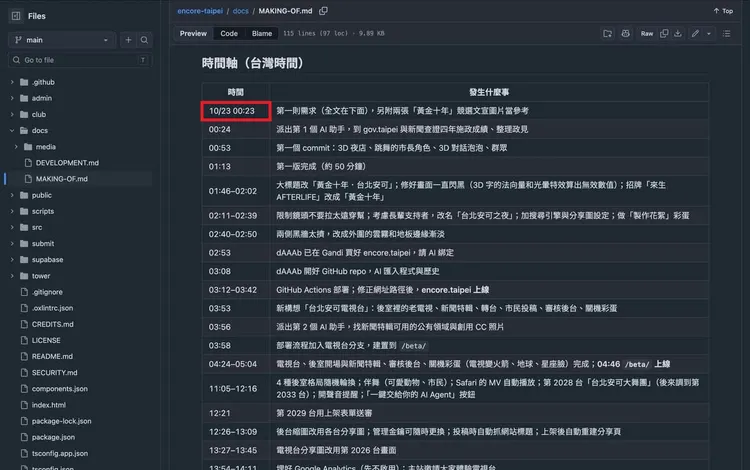Viewport: 750px width, 470px height.
Task: Open the main branch dropdown
Action: pyautogui.click(x=62, y=40)
